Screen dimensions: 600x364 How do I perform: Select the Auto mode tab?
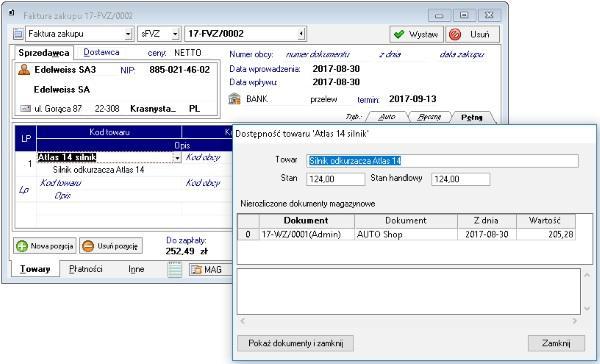387,117
